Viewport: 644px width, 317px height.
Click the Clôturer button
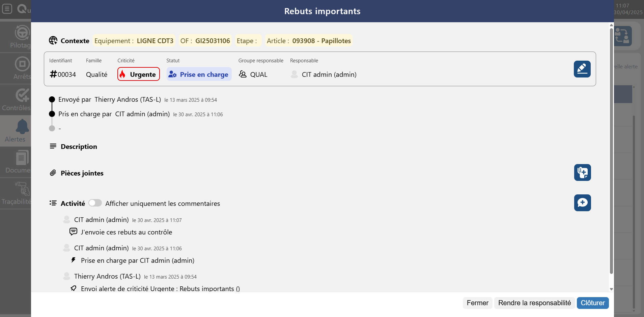[x=592, y=303]
